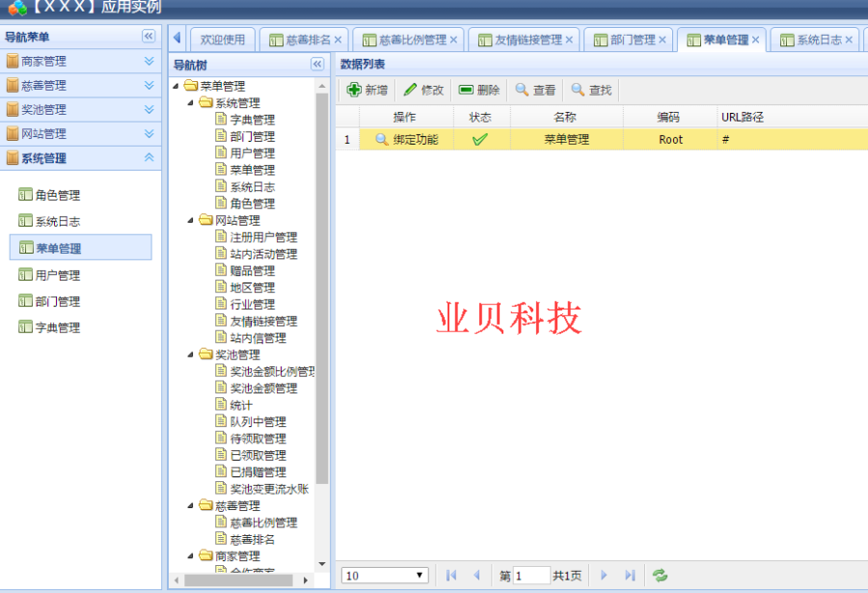Open the page size dropdown showing 10

pos(384,575)
